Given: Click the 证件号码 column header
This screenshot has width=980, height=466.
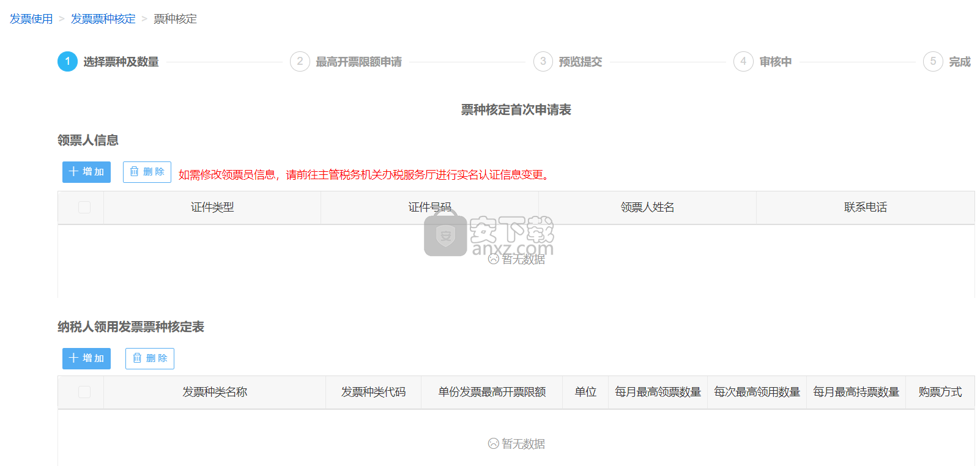Looking at the screenshot, I should 429,207.
